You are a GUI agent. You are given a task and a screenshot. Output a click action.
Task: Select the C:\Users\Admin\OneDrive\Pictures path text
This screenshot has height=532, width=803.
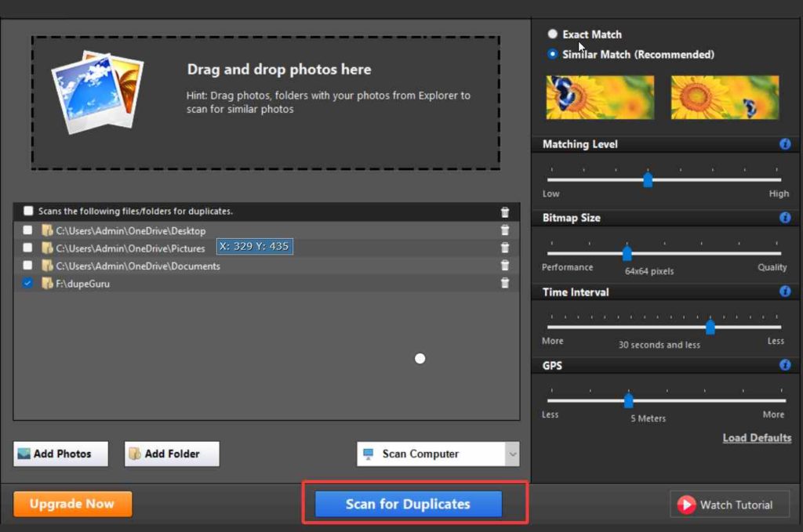(x=130, y=248)
